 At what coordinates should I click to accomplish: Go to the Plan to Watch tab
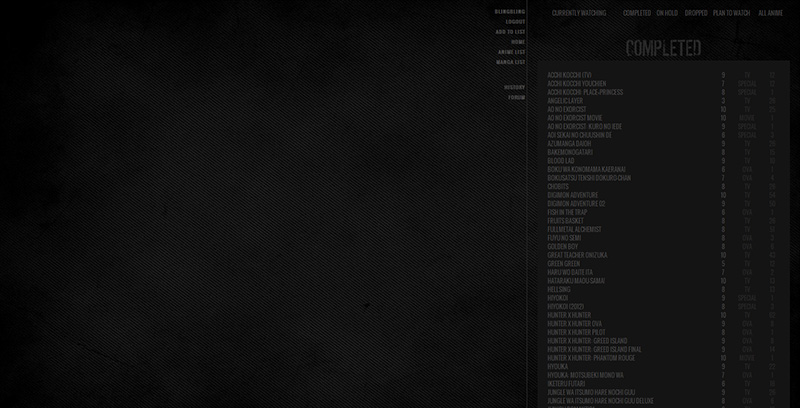pyautogui.click(x=732, y=13)
